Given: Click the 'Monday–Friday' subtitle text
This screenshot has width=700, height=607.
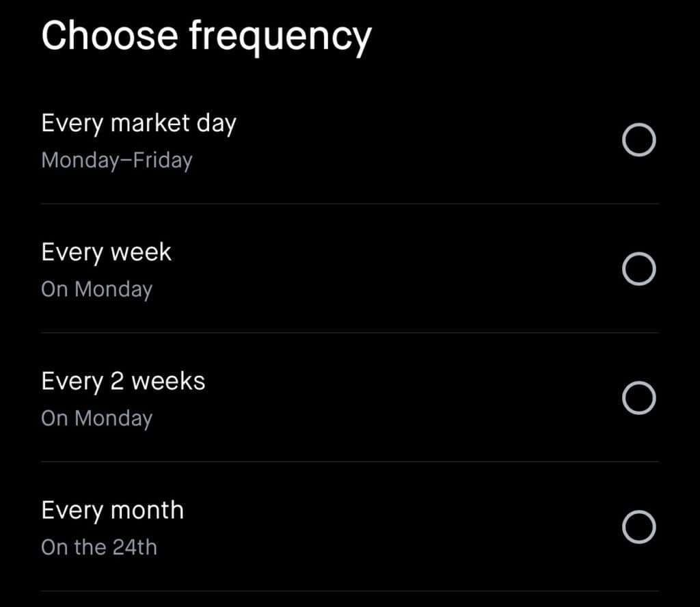Looking at the screenshot, I should 117,160.
